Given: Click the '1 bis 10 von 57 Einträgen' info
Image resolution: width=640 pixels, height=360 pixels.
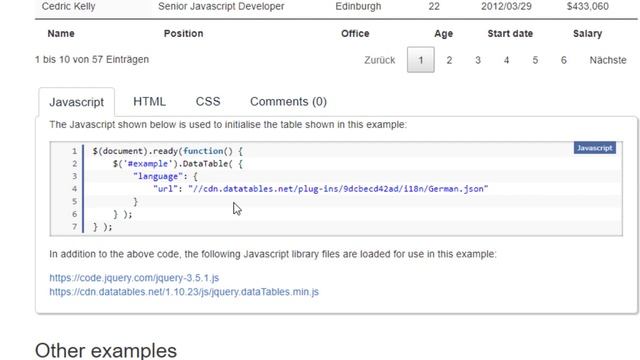Looking at the screenshot, I should point(92,60).
